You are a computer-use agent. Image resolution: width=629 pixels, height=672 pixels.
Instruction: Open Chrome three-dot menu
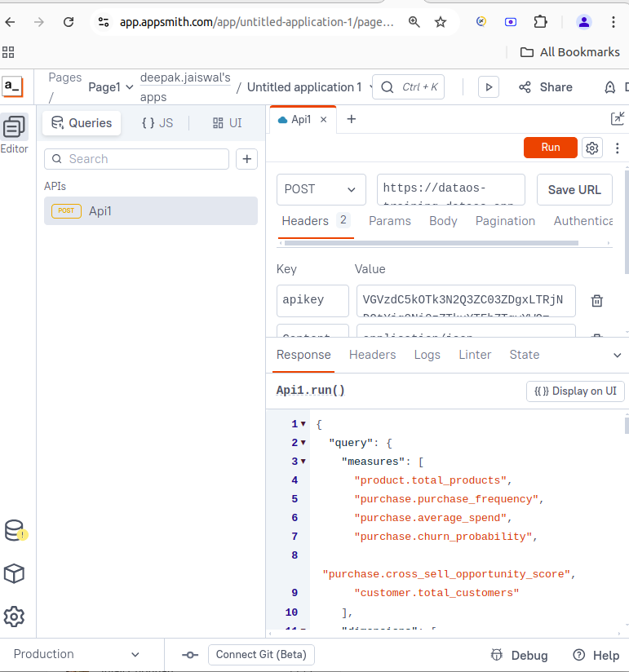click(613, 22)
